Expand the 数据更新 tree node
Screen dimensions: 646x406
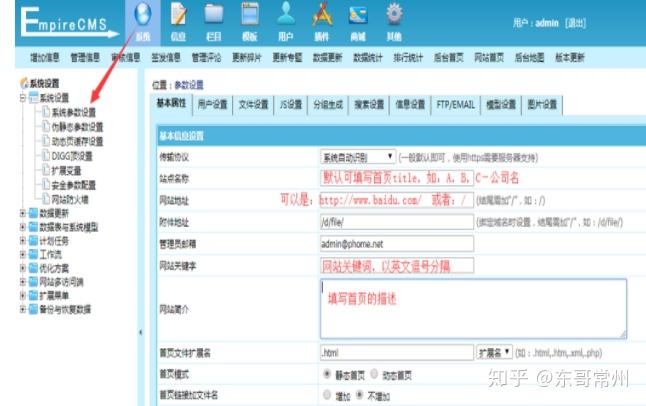pyautogui.click(x=23, y=213)
